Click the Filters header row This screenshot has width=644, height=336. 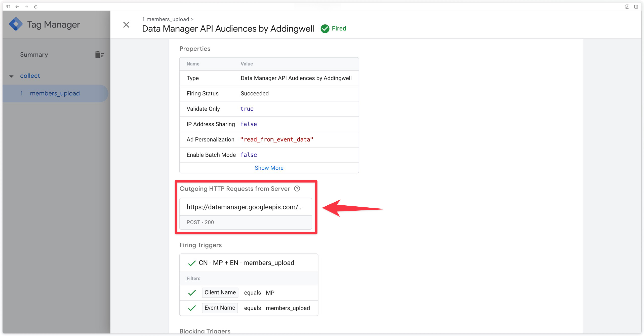click(x=249, y=278)
